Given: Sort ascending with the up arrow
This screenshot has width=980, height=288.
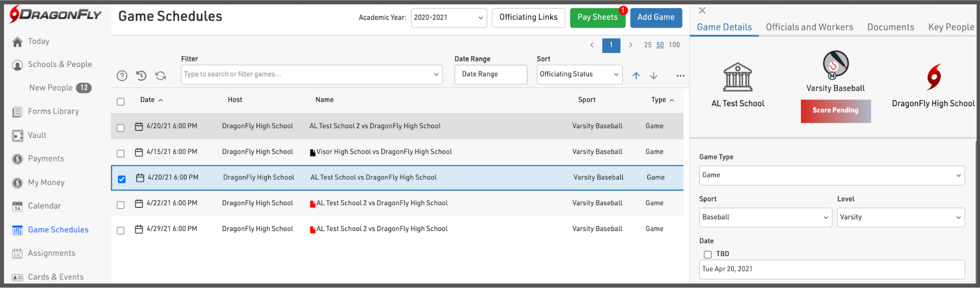Looking at the screenshot, I should 636,76.
